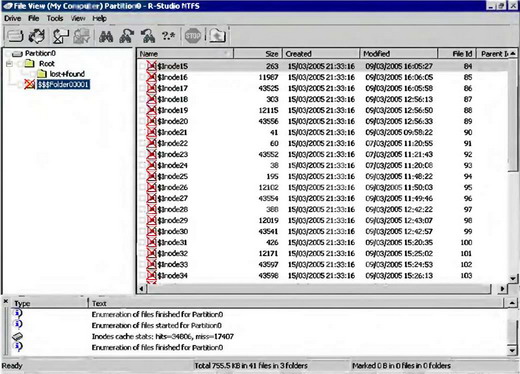
Task: Open the Drive menu
Action: tap(13, 18)
